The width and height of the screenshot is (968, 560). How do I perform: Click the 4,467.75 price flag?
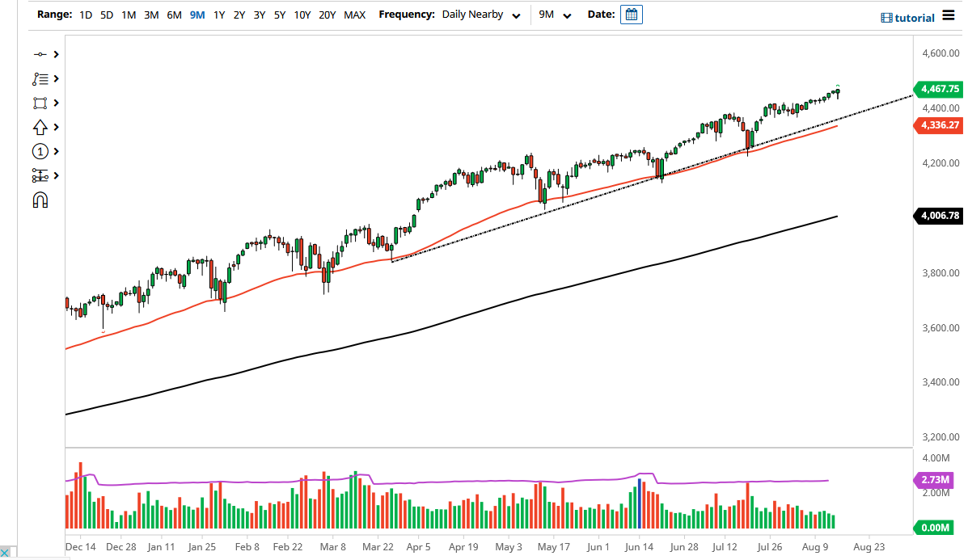[x=937, y=90]
